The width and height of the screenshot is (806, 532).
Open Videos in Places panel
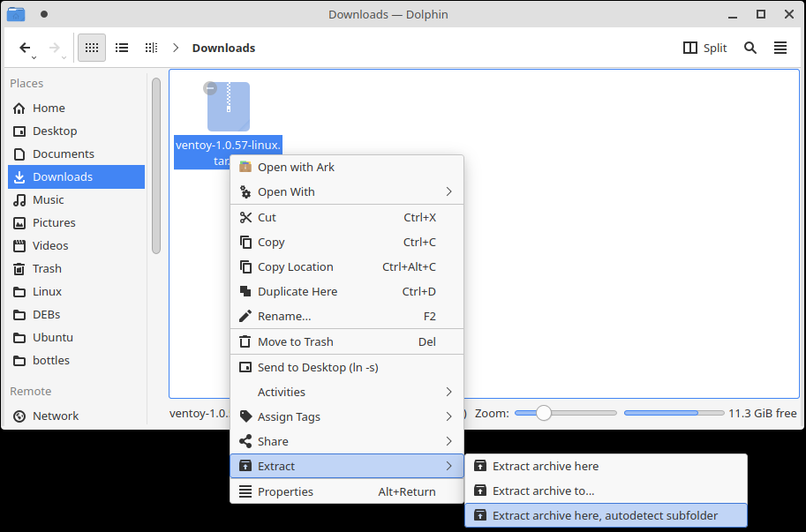coord(76,245)
